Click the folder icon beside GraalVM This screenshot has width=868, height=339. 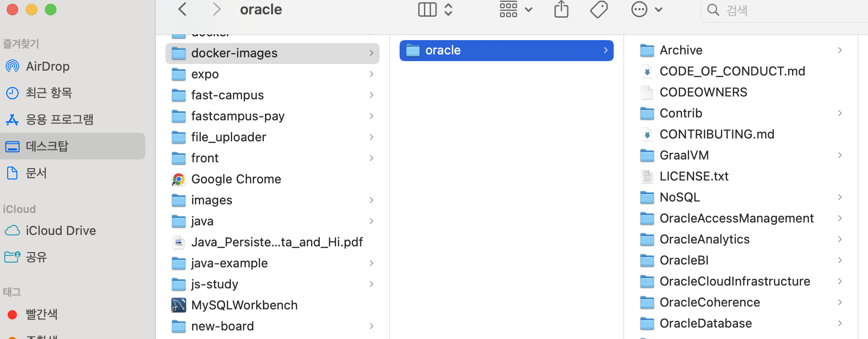(647, 155)
